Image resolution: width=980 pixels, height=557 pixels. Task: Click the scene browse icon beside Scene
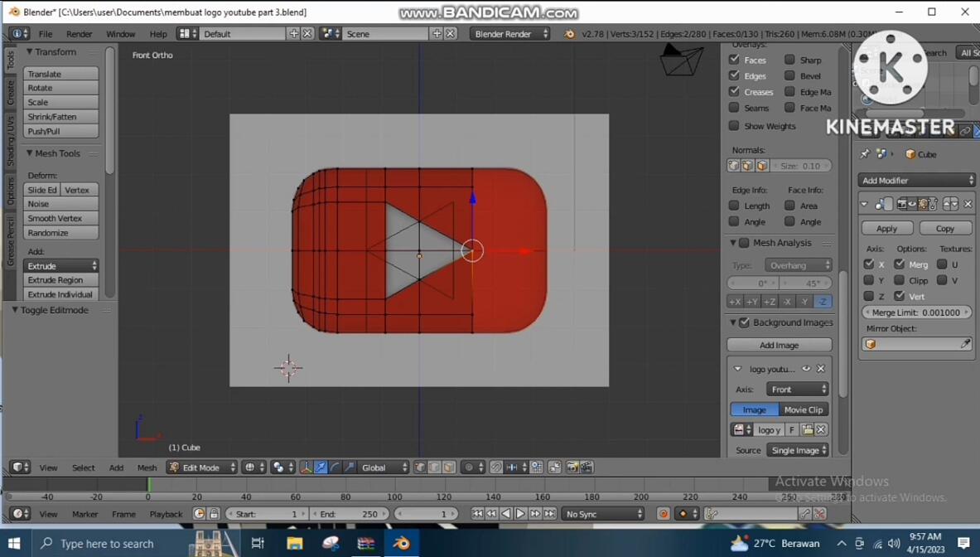[x=330, y=34]
